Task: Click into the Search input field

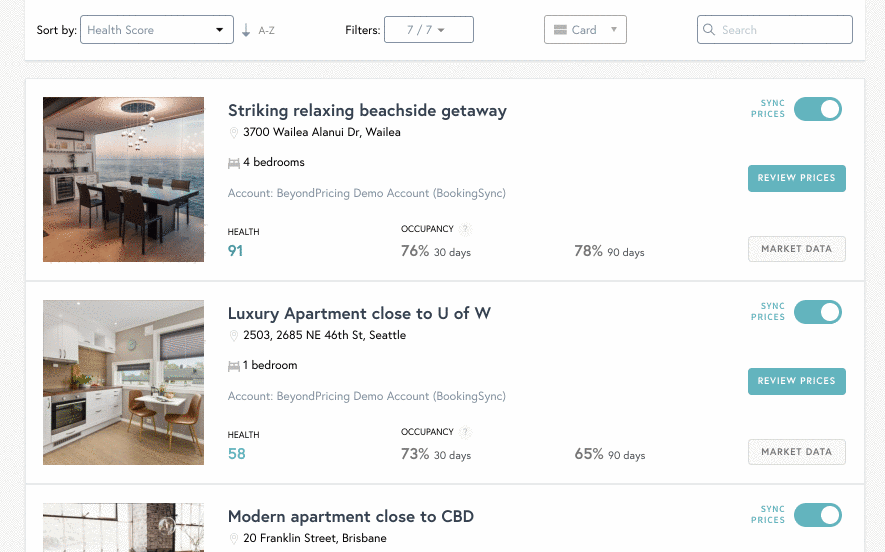Action: pos(774,29)
